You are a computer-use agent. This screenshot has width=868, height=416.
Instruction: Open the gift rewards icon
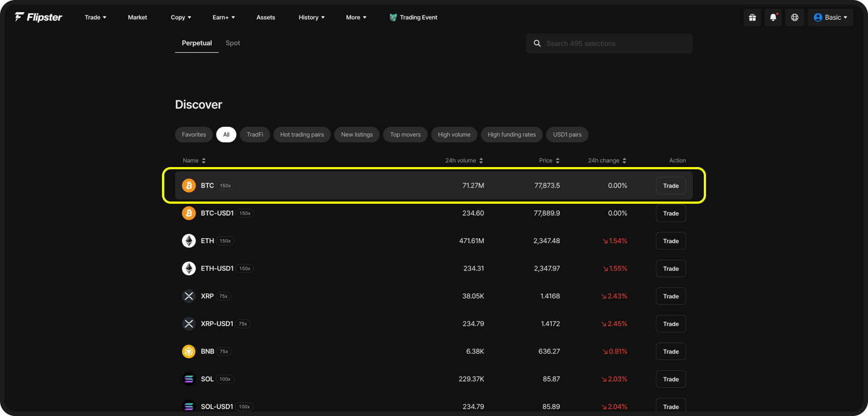coord(753,17)
